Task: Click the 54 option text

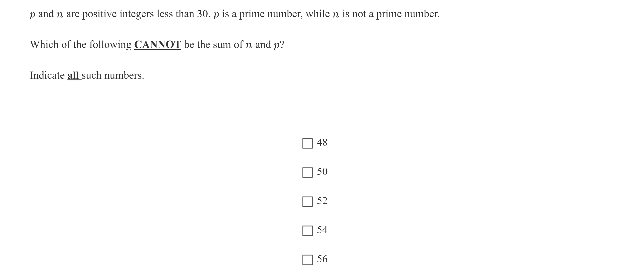Action: 322,230
